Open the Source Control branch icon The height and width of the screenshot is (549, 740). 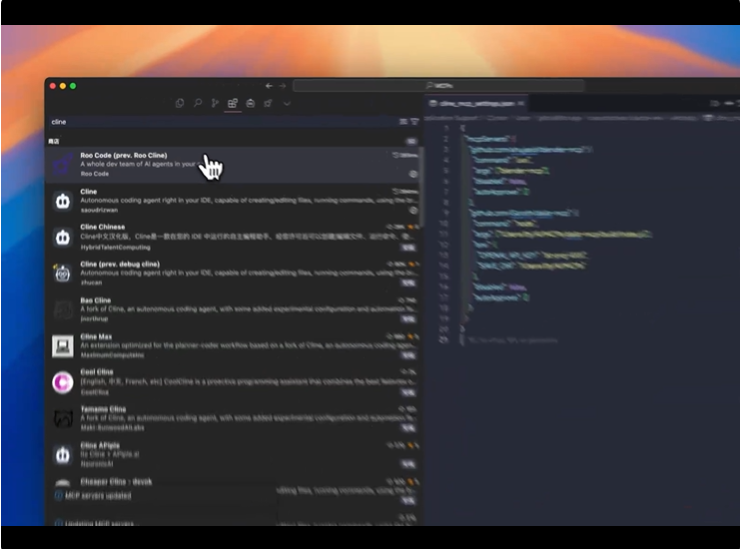215,103
